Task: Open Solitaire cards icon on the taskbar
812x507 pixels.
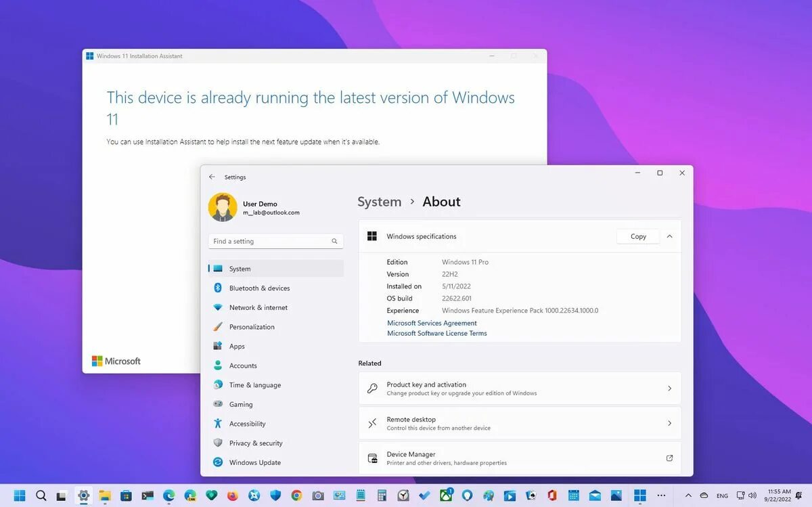Action: tap(531, 496)
